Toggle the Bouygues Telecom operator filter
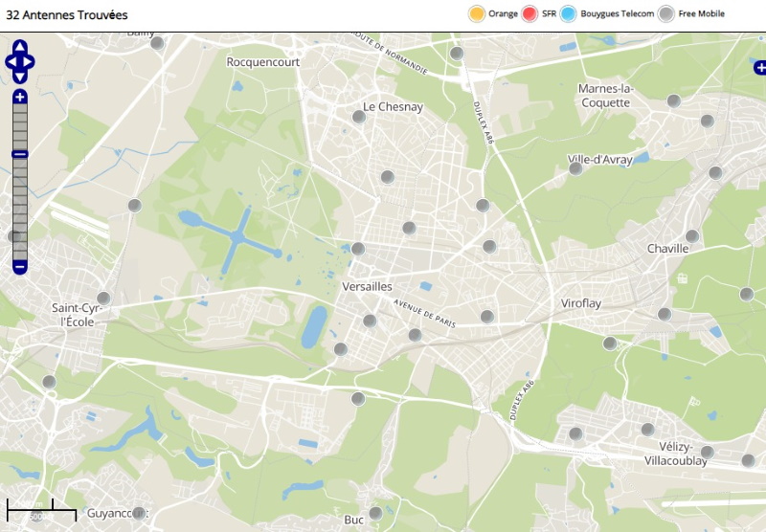 click(x=569, y=13)
